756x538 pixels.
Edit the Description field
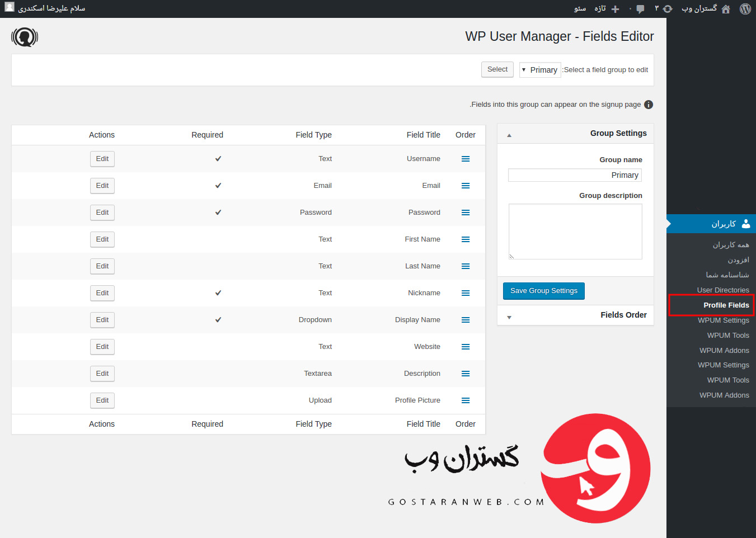pyautogui.click(x=102, y=374)
